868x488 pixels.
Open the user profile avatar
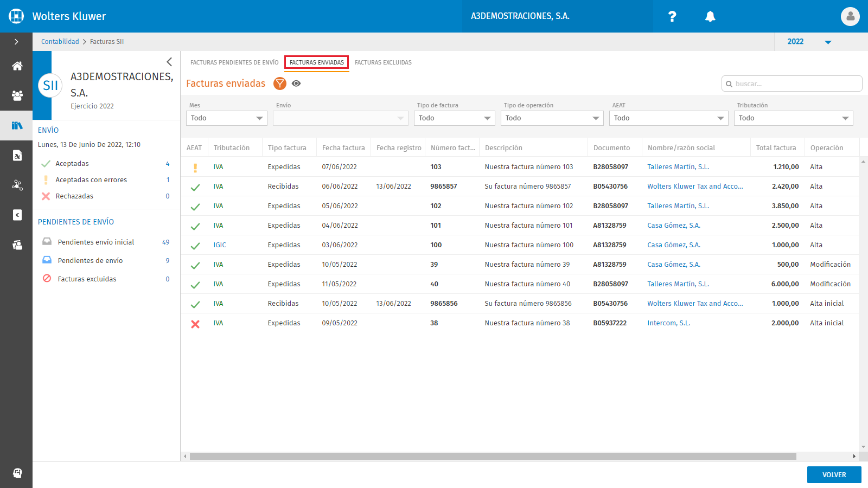coord(850,16)
